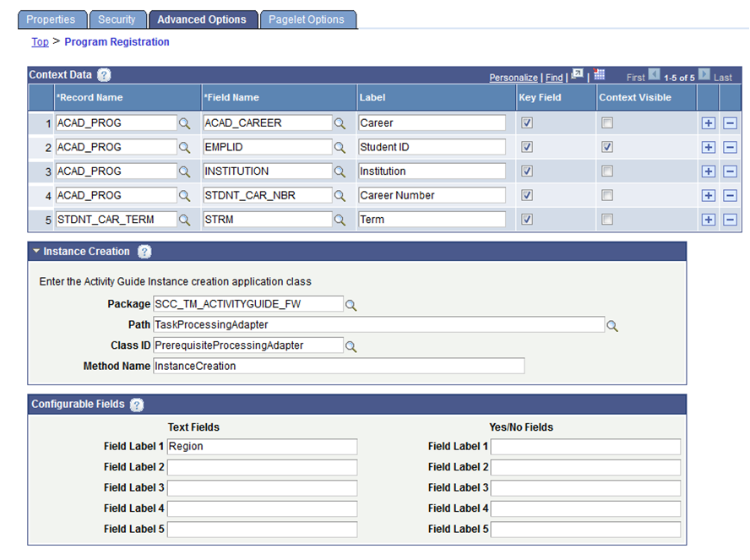Edit the Text Field Label 1 value Region
The width and height of the screenshot is (750, 560).
point(262,447)
